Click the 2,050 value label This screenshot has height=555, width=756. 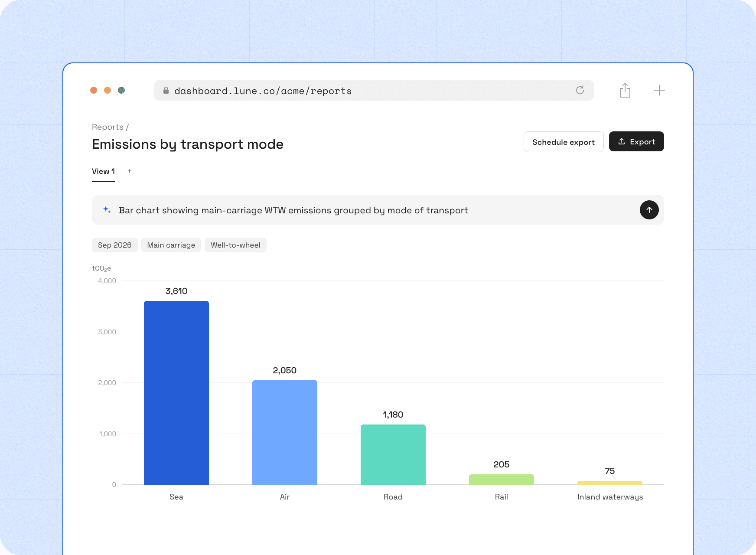tap(285, 370)
